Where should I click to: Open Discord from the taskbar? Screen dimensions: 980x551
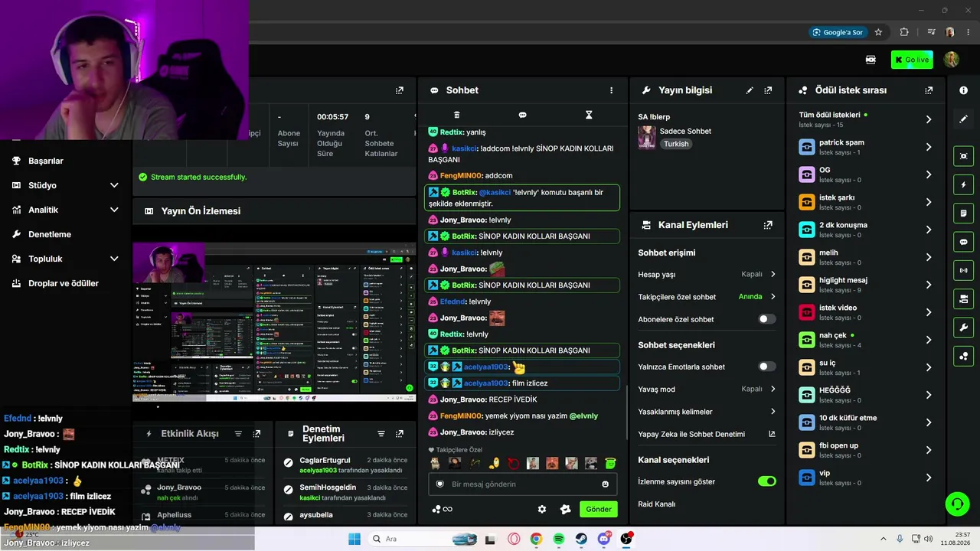(604, 539)
